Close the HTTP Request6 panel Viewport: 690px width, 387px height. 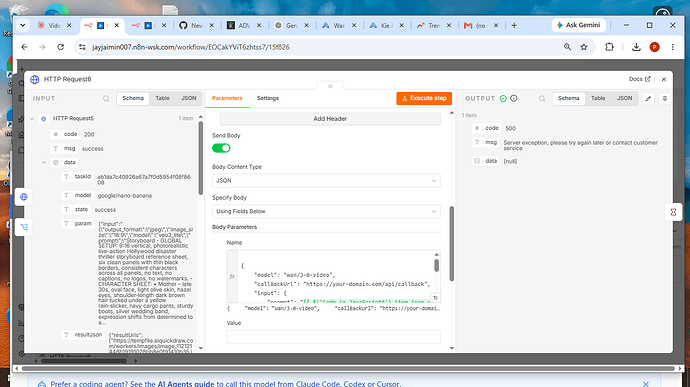(664, 79)
